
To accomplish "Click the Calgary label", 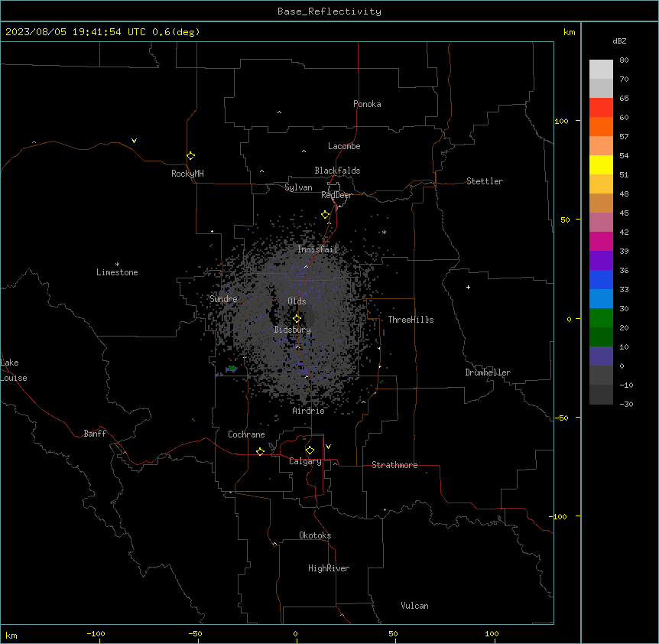I will pos(305,461).
